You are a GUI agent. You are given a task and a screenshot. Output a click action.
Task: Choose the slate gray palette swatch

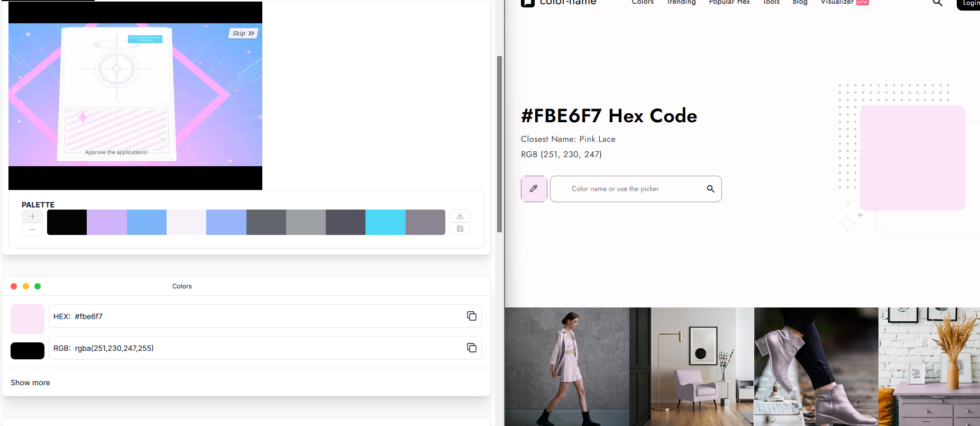point(266,222)
